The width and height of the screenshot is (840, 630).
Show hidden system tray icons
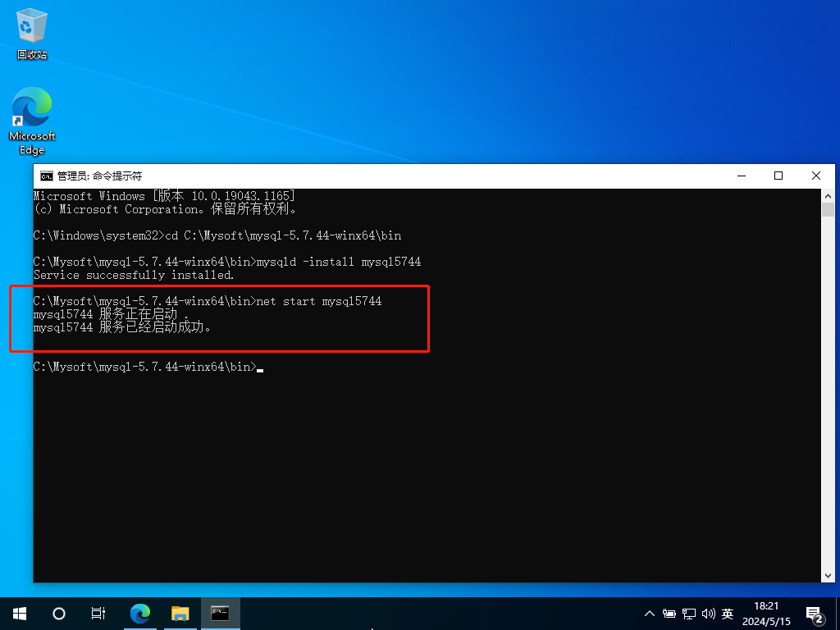coord(650,613)
